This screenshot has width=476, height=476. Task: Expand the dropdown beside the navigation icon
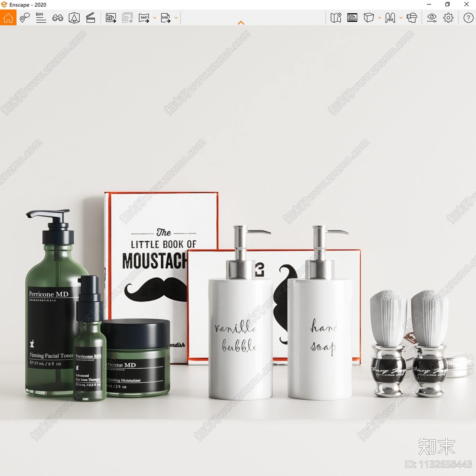[401, 18]
